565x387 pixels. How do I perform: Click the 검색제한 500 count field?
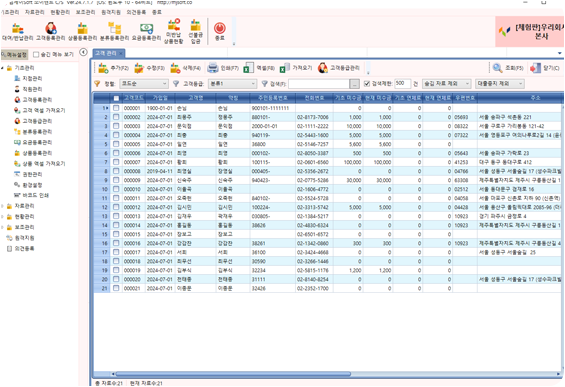coord(402,84)
